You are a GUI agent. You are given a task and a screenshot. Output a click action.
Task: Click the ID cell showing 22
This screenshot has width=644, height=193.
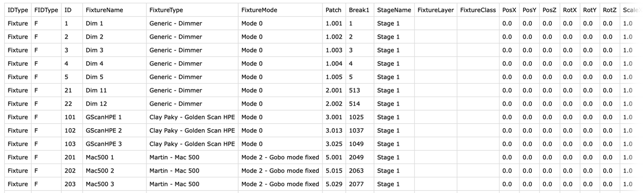pos(71,104)
